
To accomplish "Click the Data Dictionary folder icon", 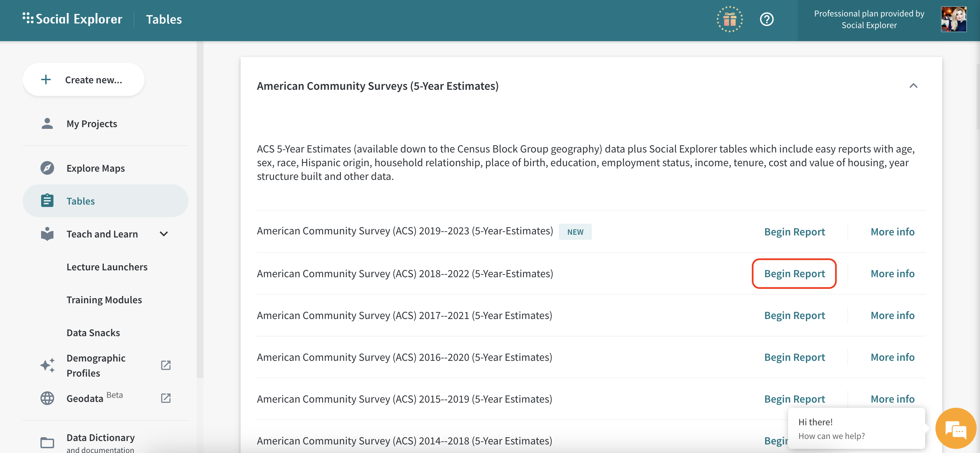I will (47, 442).
